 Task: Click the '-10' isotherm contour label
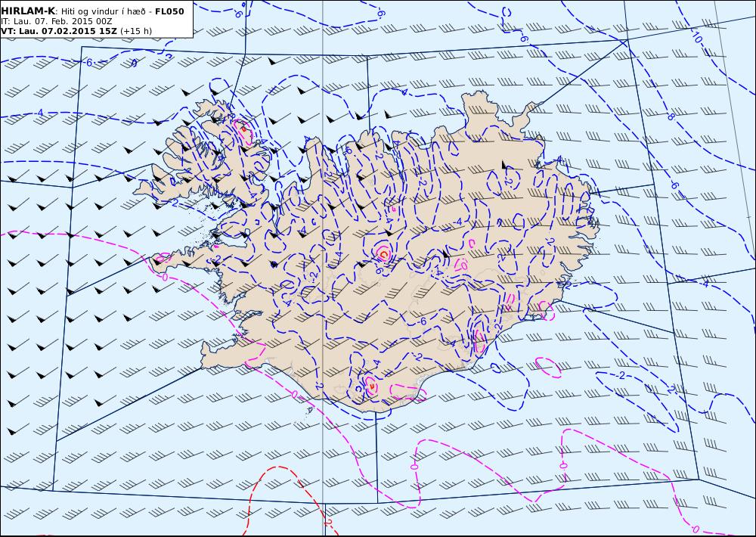pos(696,37)
